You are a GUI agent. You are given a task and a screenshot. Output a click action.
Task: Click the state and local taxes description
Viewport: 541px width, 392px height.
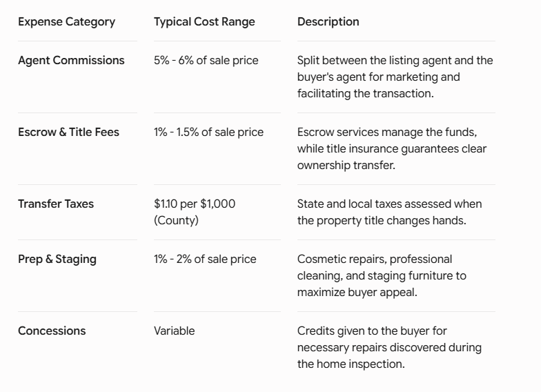pyautogui.click(x=389, y=213)
